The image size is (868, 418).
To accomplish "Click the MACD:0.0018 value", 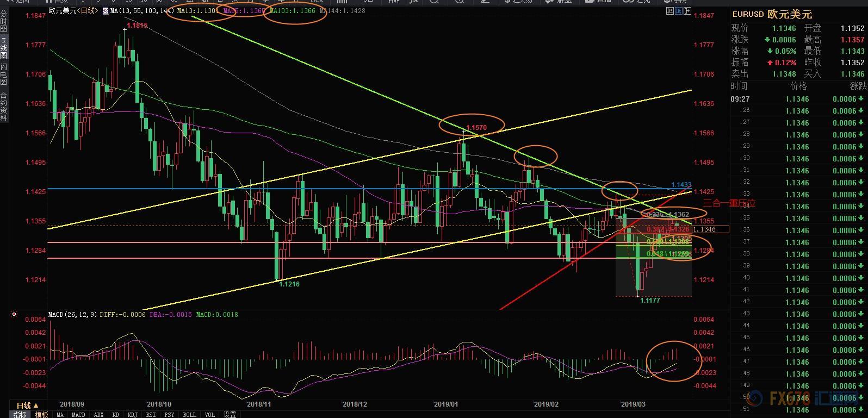I will [x=217, y=315].
